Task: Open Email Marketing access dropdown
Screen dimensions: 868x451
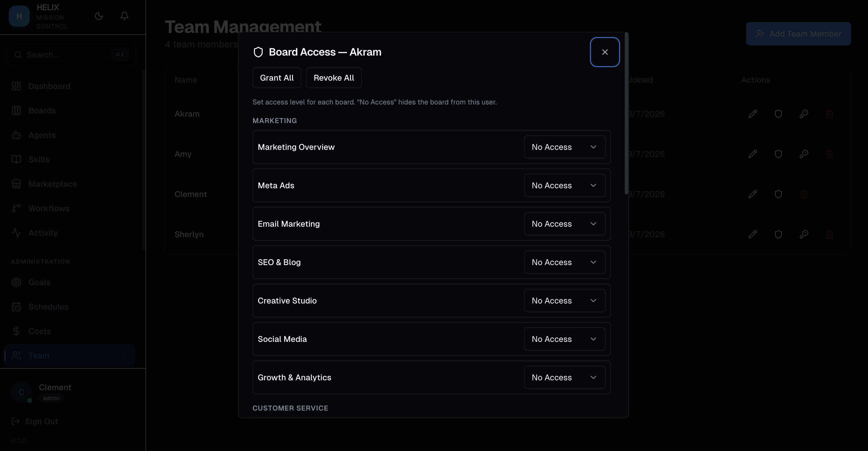Action: (565, 224)
